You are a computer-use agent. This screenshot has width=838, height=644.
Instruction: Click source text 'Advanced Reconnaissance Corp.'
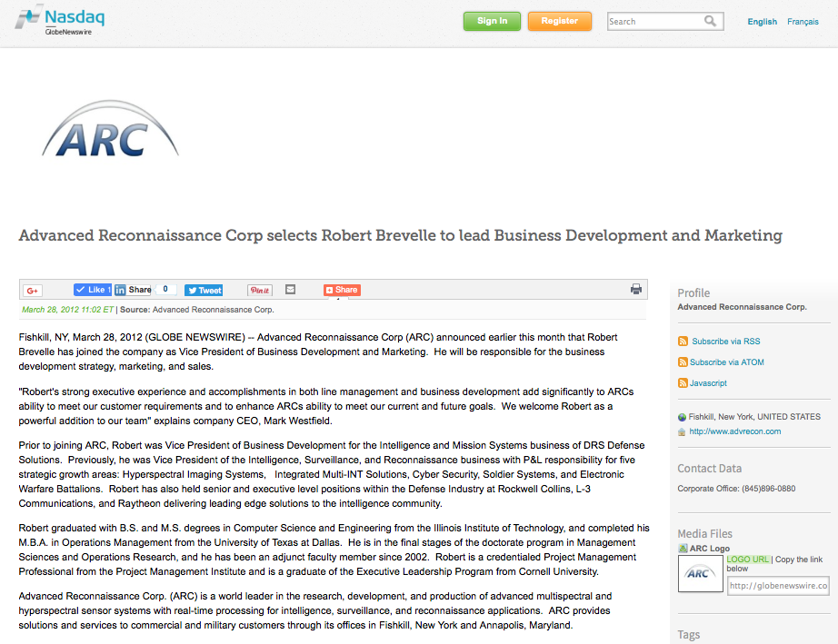(x=214, y=310)
